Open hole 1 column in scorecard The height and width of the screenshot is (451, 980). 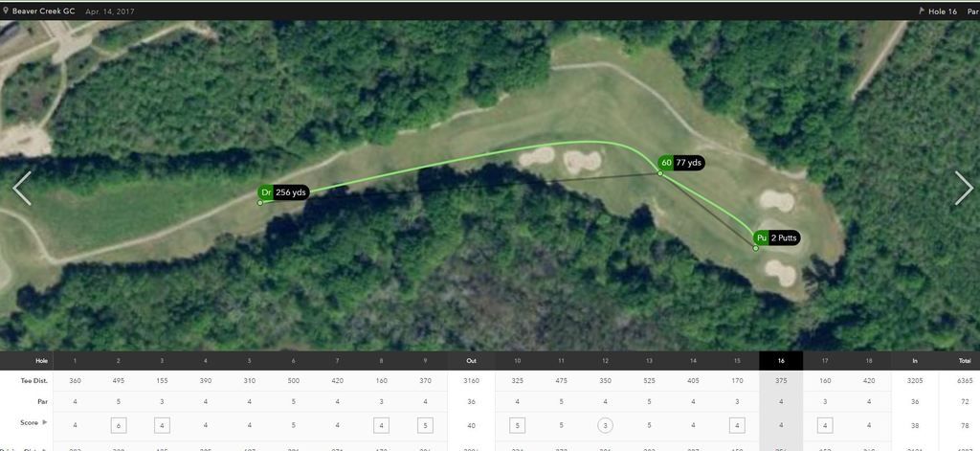coord(75,361)
